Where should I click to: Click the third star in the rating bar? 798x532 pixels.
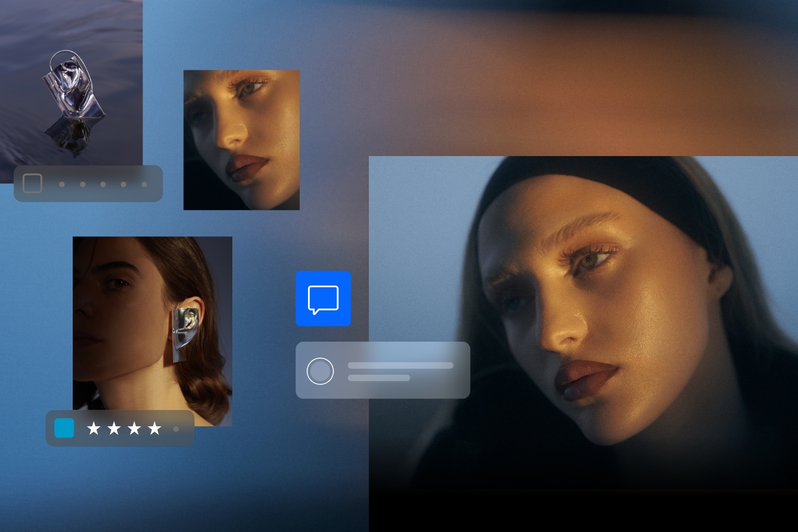tap(134, 428)
